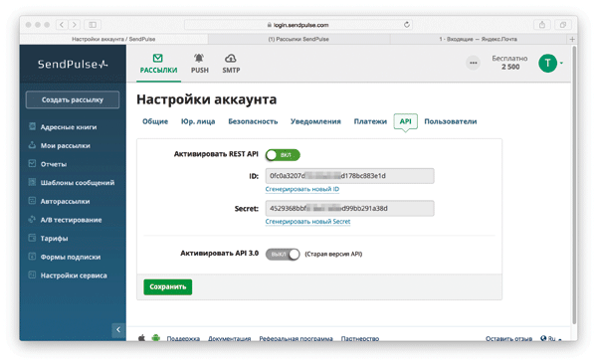This screenshot has width=597, height=364.
Task: Collapse the sidebar with the chevron button
Action: click(118, 330)
